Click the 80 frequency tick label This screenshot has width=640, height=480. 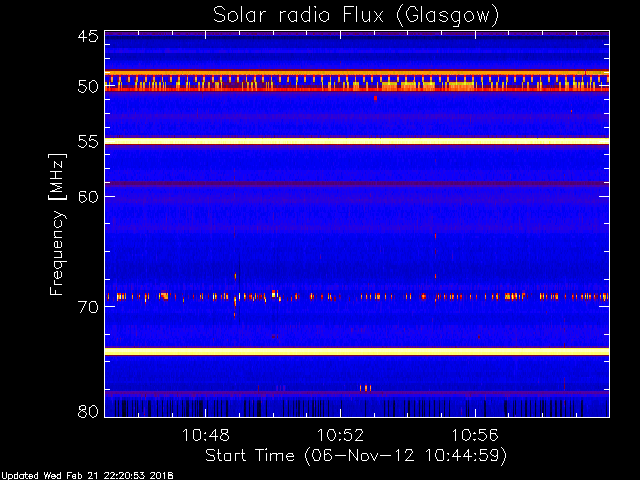coord(88,411)
